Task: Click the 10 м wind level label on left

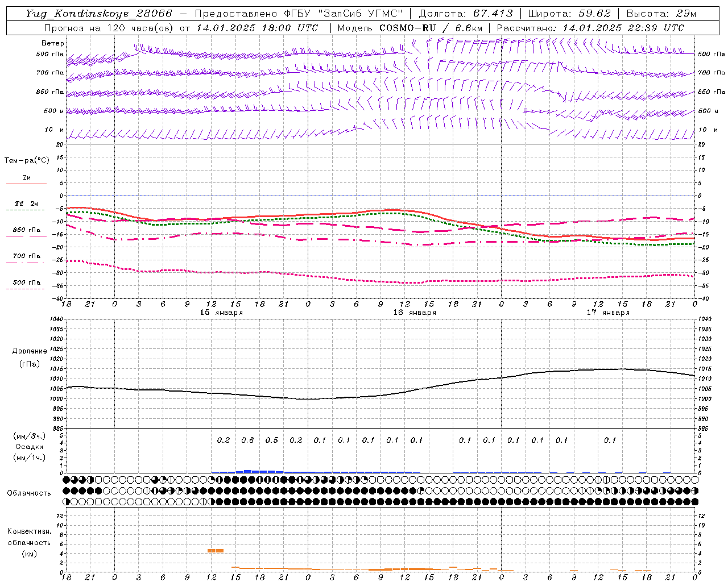Action: click(x=55, y=130)
